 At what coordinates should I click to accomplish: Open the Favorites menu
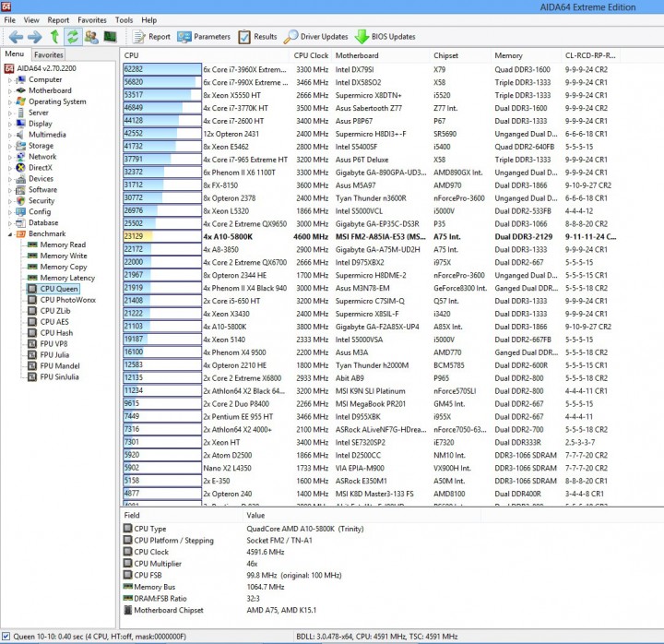click(x=92, y=20)
